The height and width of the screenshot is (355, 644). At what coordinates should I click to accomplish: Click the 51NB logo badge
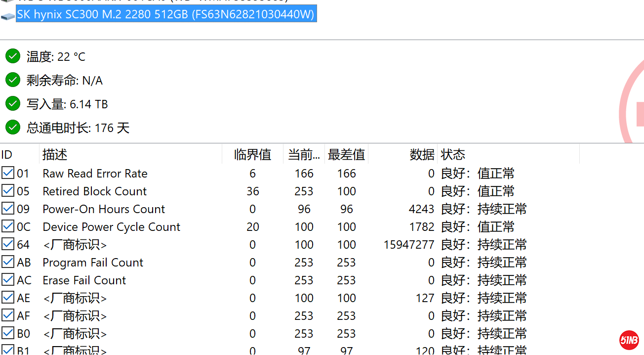click(629, 340)
